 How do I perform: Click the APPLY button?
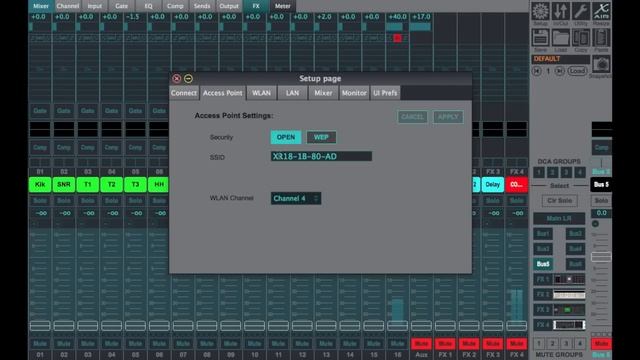pyautogui.click(x=448, y=117)
